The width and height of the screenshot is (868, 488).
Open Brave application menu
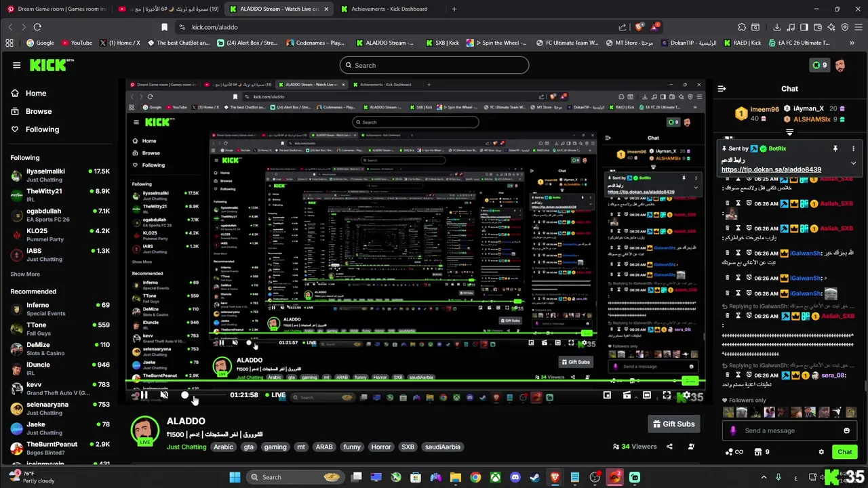[x=859, y=27]
